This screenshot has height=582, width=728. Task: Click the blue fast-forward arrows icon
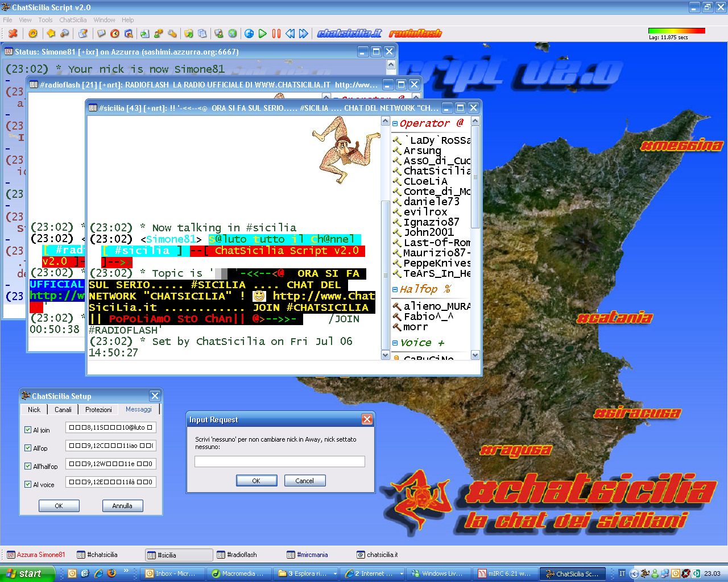point(304,34)
